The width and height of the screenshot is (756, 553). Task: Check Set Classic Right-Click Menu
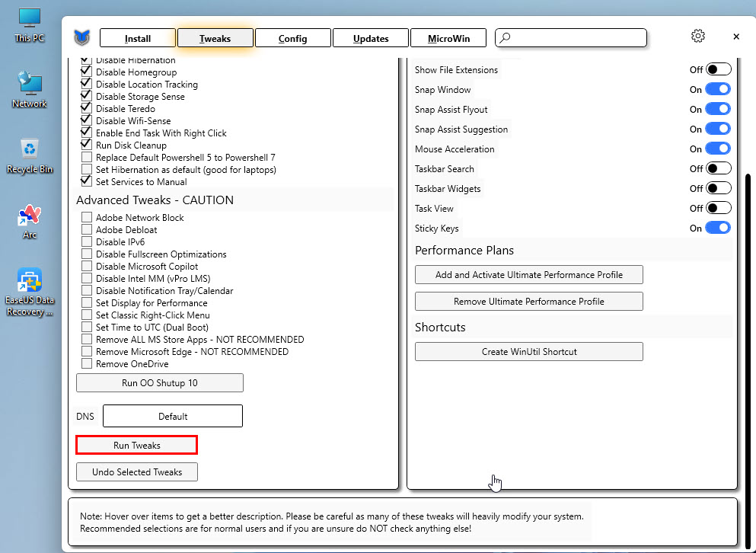86,315
